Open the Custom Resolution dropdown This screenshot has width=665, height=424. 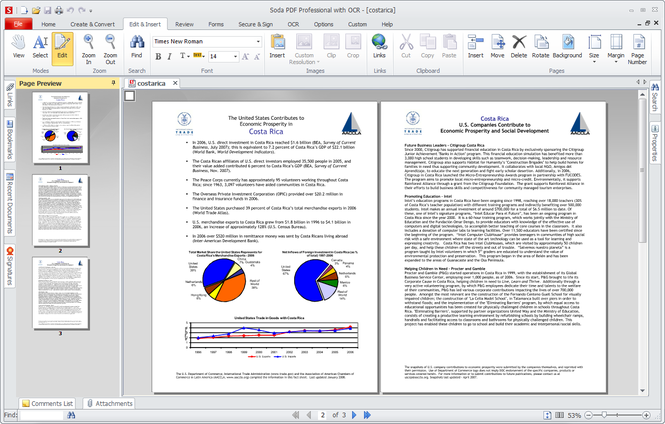coord(304,49)
